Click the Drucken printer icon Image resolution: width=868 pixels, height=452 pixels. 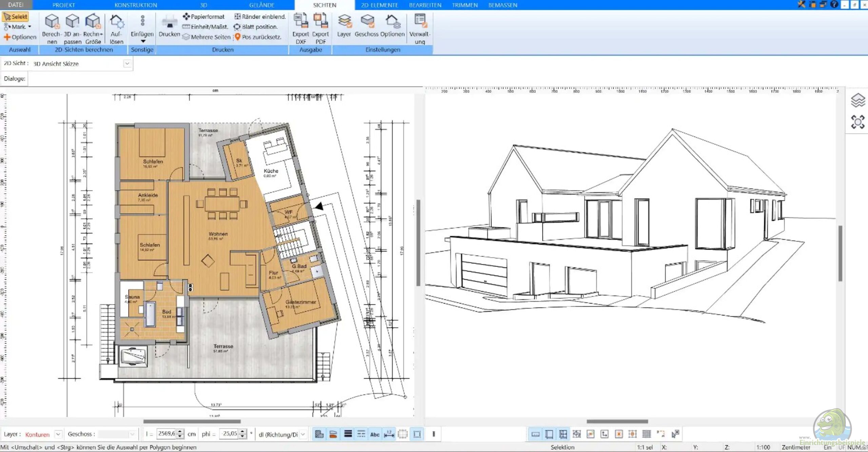click(x=169, y=22)
